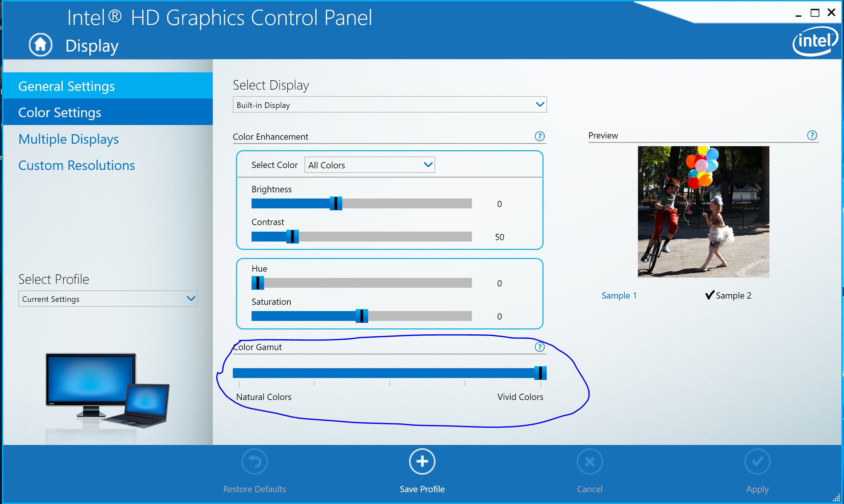The image size is (844, 504).
Task: Click the Save Profile plus icon
Action: (422, 462)
